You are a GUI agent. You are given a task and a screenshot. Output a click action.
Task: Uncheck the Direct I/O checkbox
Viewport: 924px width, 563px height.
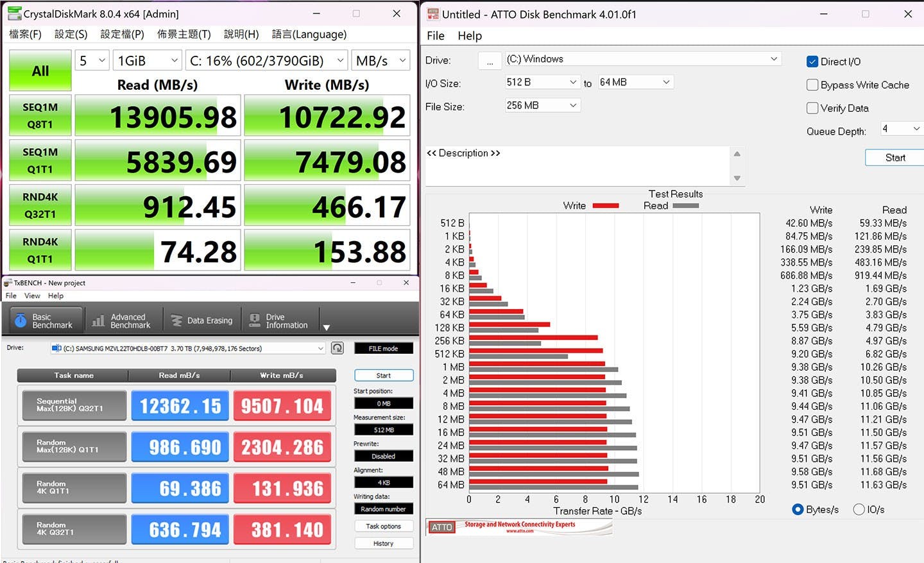click(812, 62)
